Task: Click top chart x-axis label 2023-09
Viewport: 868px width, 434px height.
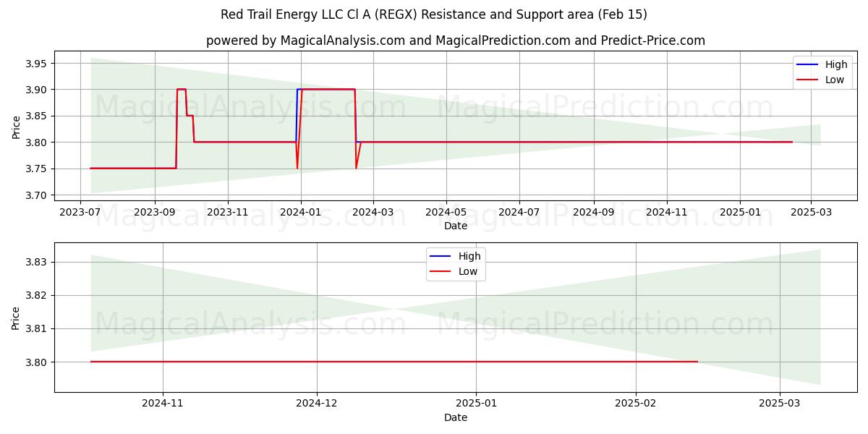Action: pyautogui.click(x=154, y=213)
